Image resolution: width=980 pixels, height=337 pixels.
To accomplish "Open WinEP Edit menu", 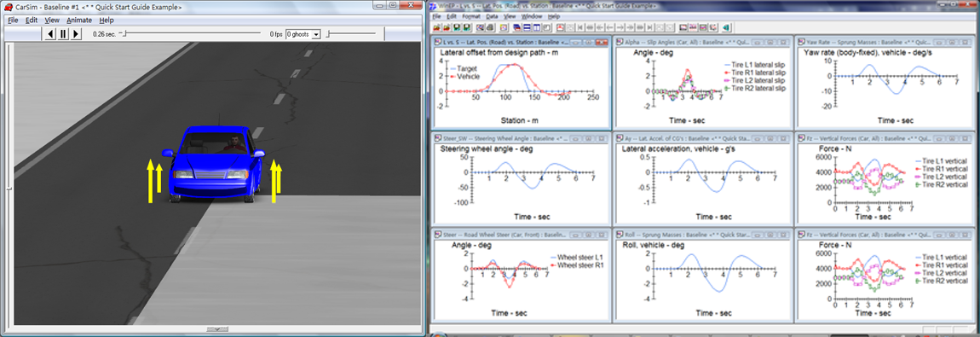I will tap(452, 15).
